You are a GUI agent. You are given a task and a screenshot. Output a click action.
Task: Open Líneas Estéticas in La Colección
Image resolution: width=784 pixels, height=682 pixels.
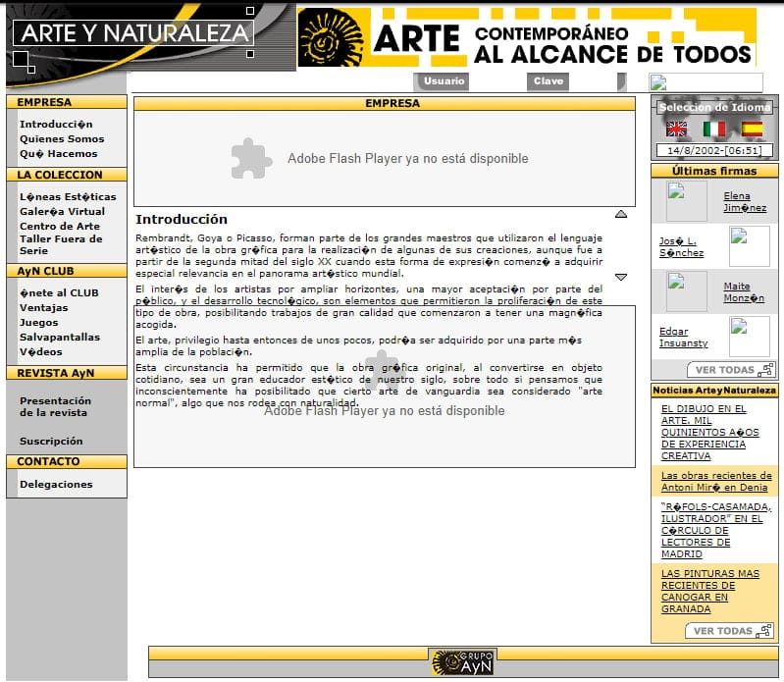click(x=68, y=197)
